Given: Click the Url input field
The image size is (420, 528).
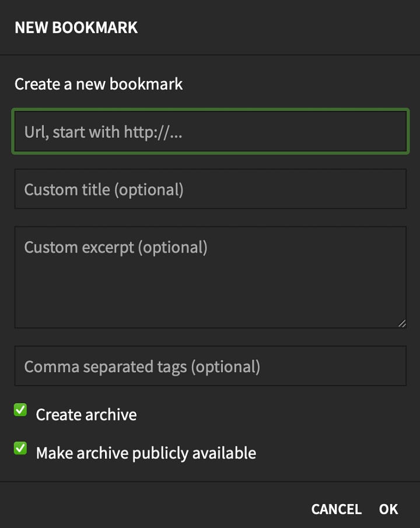Looking at the screenshot, I should point(211,132).
